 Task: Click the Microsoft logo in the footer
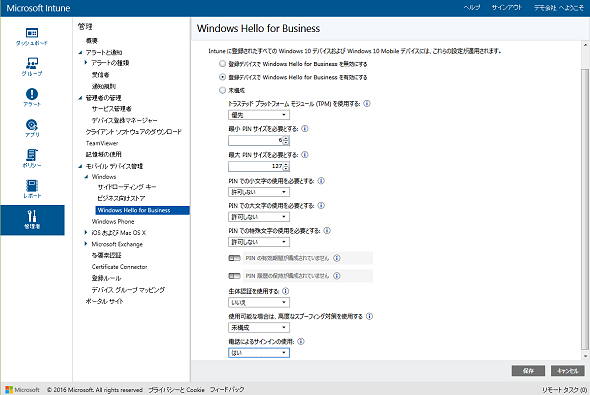pyautogui.click(x=23, y=390)
